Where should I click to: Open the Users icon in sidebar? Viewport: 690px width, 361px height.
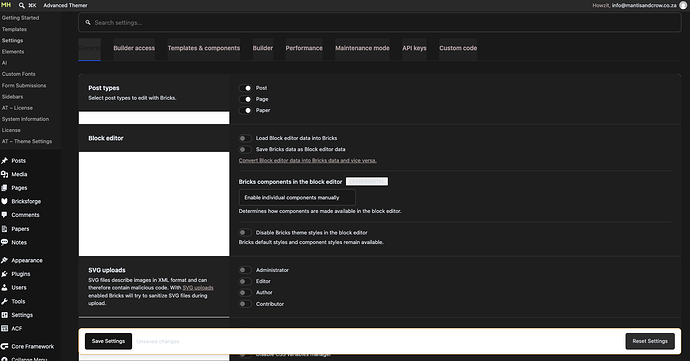4,287
